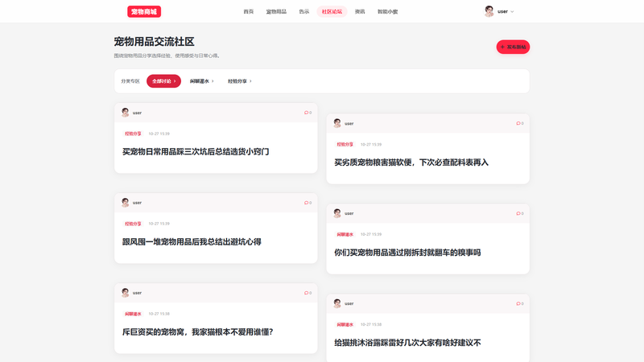Click the 闲聊灌水 tag on the 斥巨资买的宠物窝 post
Viewport: 644px width, 362px height.
133,314
